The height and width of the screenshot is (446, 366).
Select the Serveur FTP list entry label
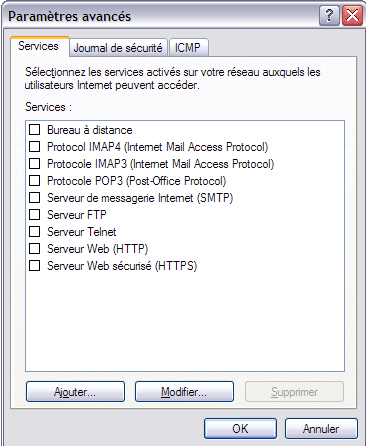(x=77, y=215)
